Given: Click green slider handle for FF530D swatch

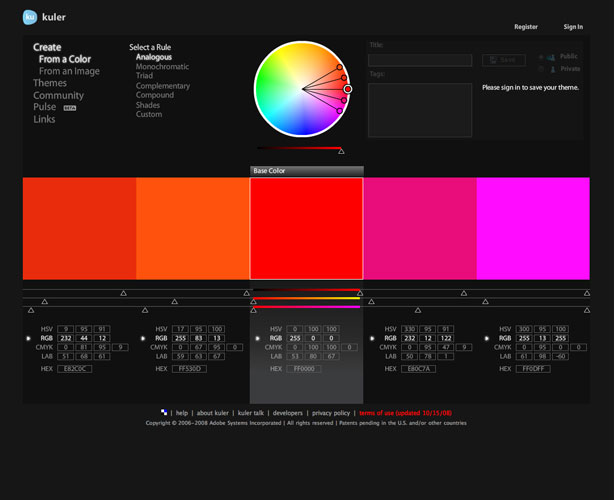Looking at the screenshot, I should [175, 301].
